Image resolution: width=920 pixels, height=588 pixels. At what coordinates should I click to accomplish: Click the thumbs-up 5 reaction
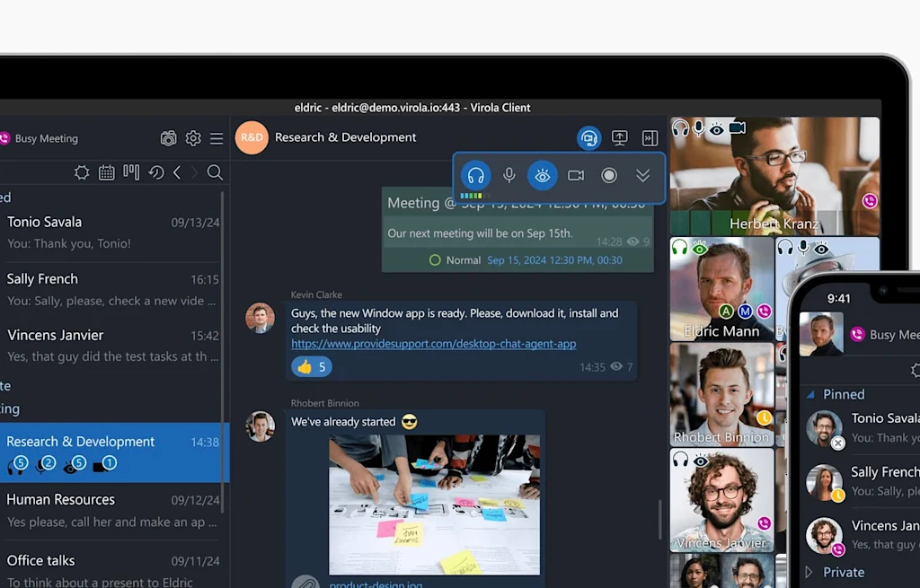pos(312,367)
